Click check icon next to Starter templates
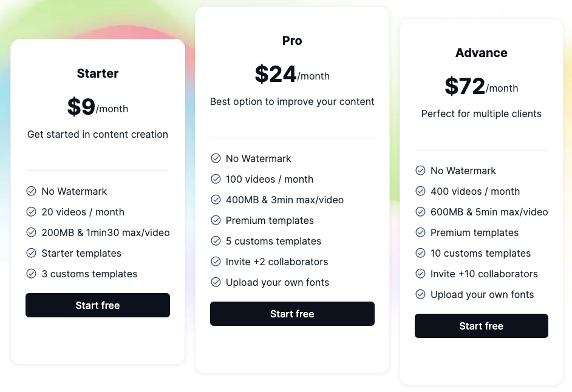 coord(31,253)
